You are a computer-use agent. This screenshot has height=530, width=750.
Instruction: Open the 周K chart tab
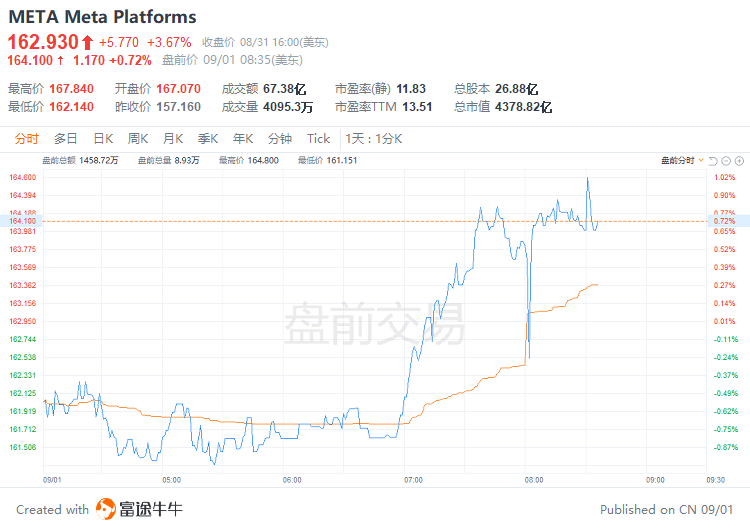(138, 139)
